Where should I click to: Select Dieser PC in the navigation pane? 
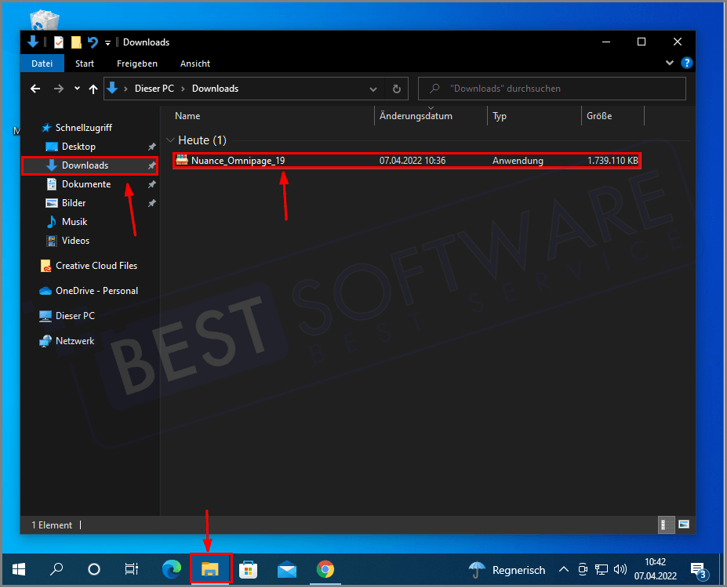pos(75,315)
